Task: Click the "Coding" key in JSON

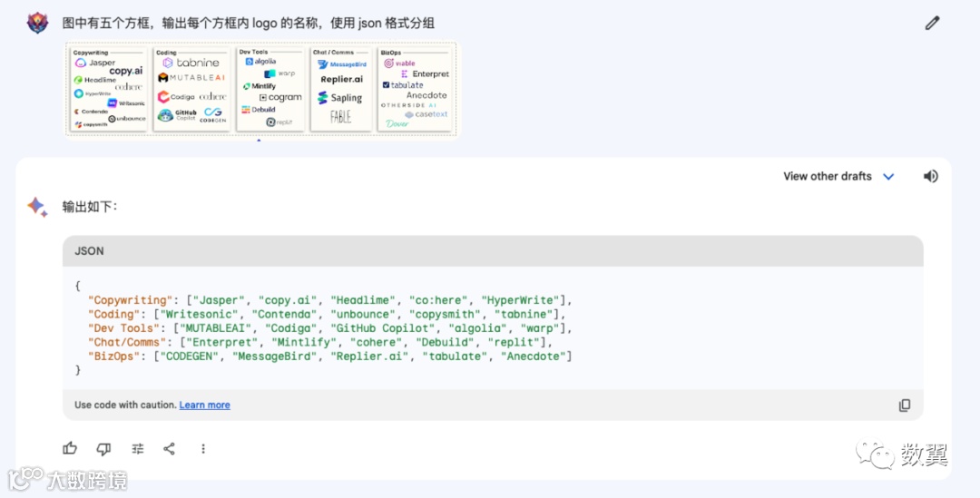Action: click(x=114, y=314)
